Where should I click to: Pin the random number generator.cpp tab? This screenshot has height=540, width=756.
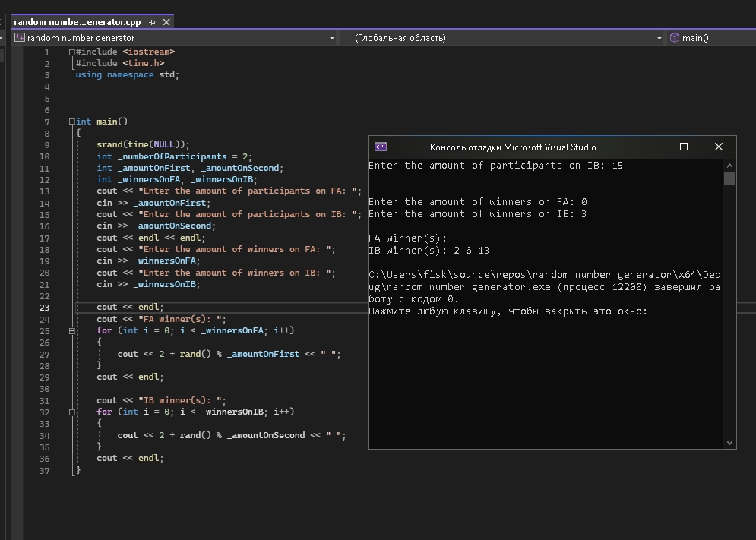[152, 23]
